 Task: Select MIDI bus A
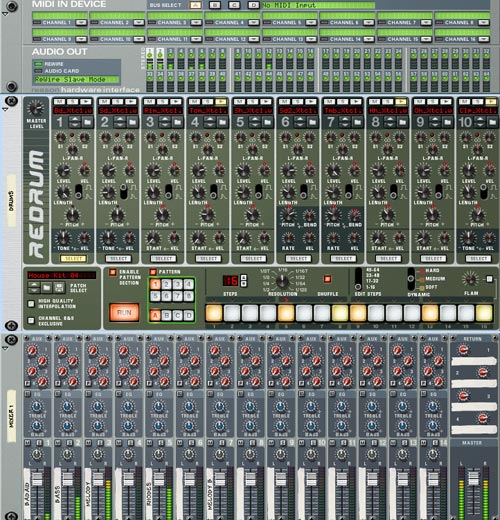(x=195, y=5)
